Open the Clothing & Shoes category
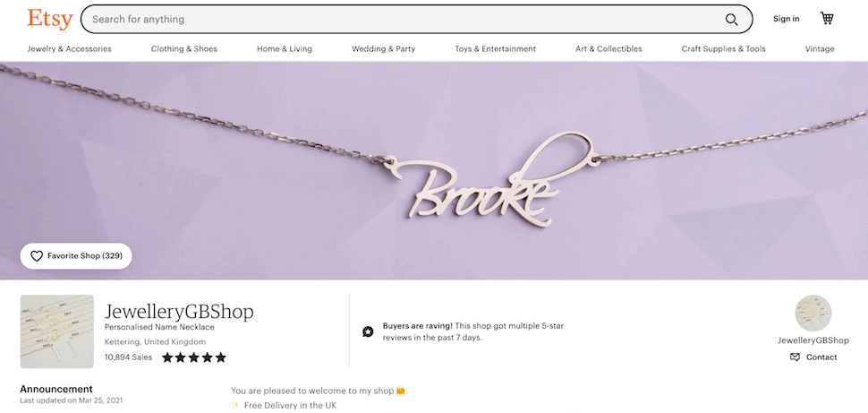Screen dimensions: 868x413 click(184, 48)
